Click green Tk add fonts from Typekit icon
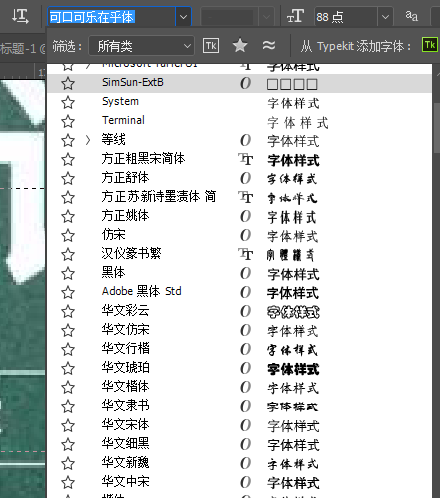The height and width of the screenshot is (498, 440). [430, 45]
